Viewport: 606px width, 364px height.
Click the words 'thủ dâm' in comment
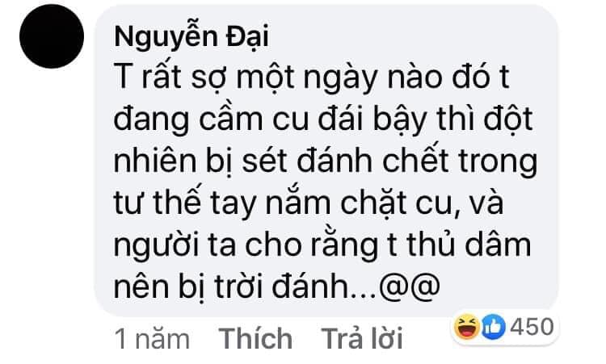point(468,244)
